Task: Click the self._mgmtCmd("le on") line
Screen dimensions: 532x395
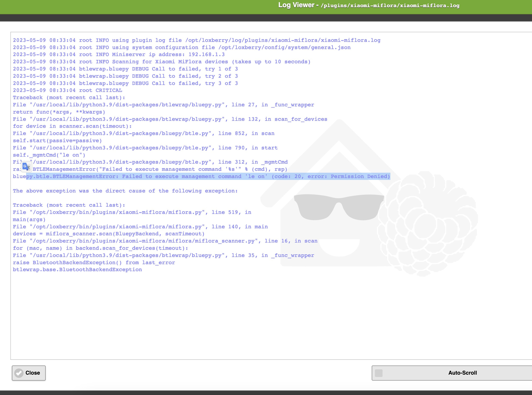Action: [x=49, y=155]
